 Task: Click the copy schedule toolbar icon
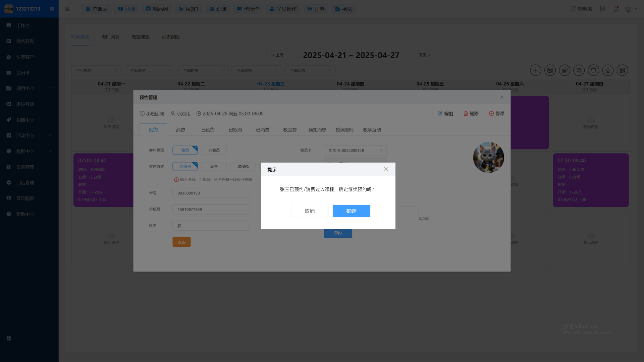565,70
